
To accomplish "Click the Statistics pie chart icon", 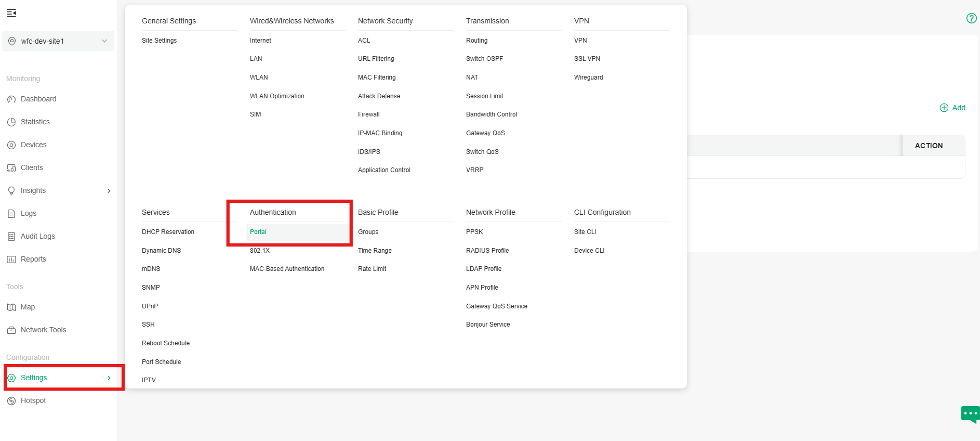I will [x=11, y=122].
